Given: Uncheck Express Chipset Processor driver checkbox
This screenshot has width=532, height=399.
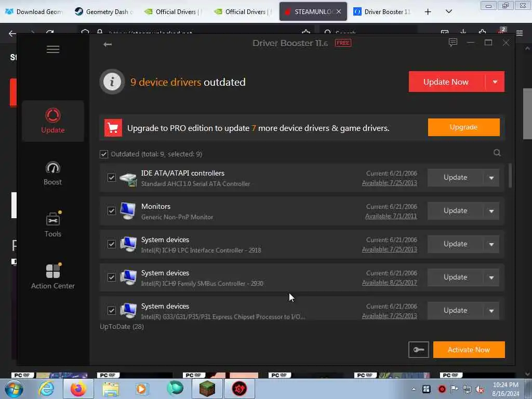Looking at the screenshot, I should pyautogui.click(x=111, y=311).
